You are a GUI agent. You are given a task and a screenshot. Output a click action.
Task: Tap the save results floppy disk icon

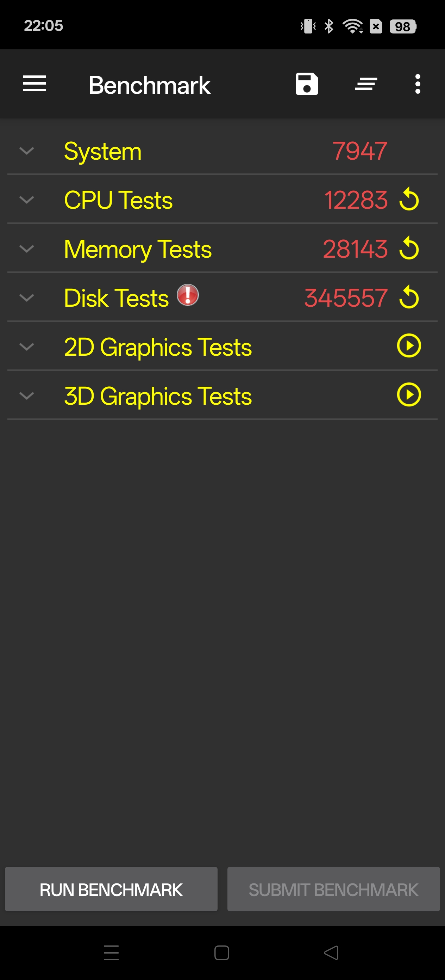[307, 84]
